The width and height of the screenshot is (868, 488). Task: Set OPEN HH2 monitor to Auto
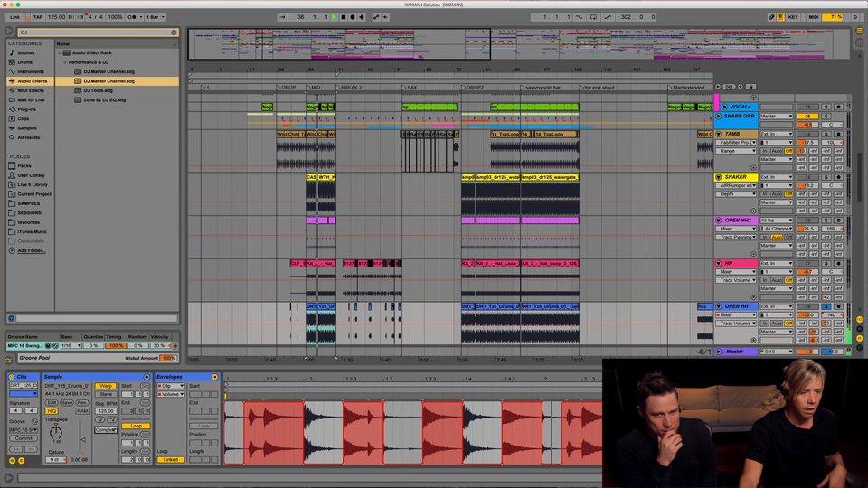pos(777,237)
